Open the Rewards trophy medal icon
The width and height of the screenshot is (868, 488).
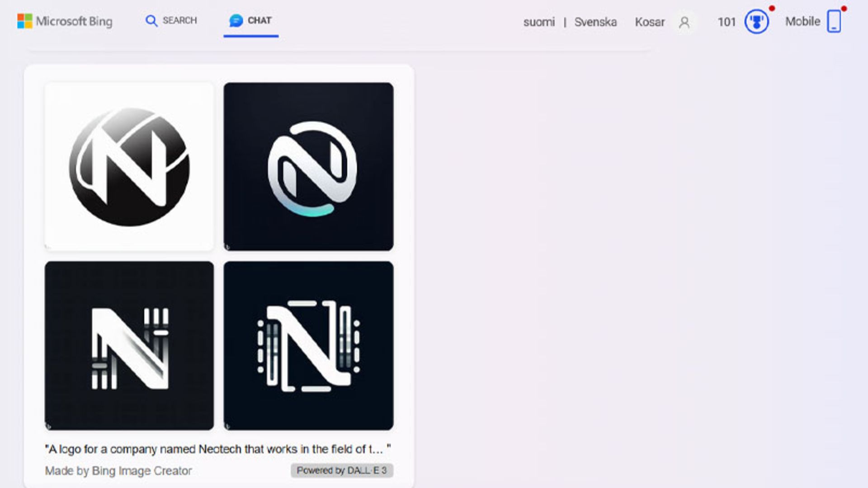pos(756,22)
